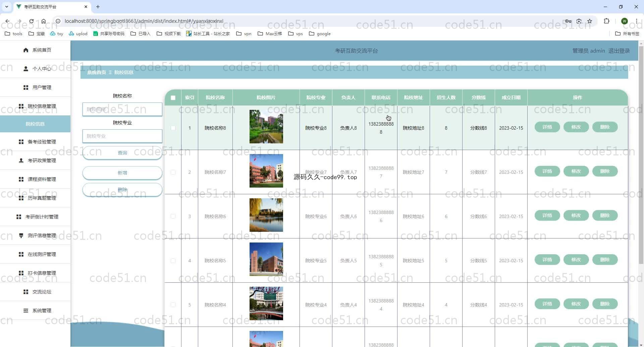Click the list icon beside 系统管理

pyautogui.click(x=26, y=310)
